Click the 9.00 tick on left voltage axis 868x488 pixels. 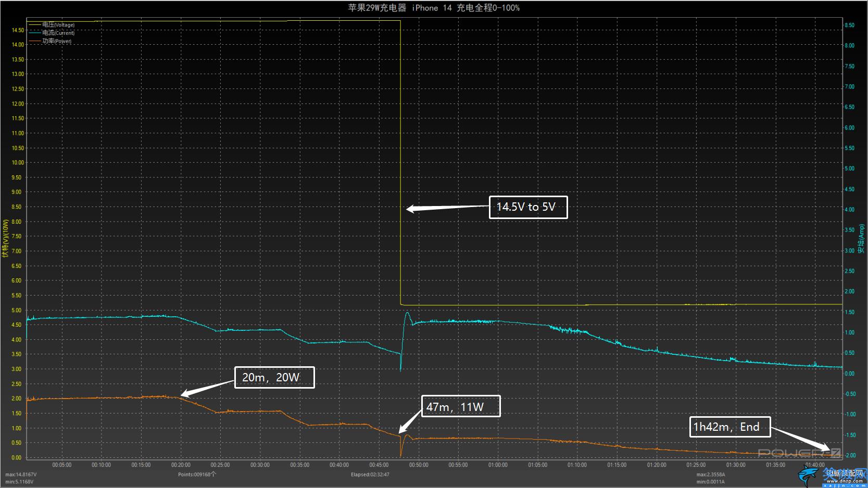click(17, 192)
